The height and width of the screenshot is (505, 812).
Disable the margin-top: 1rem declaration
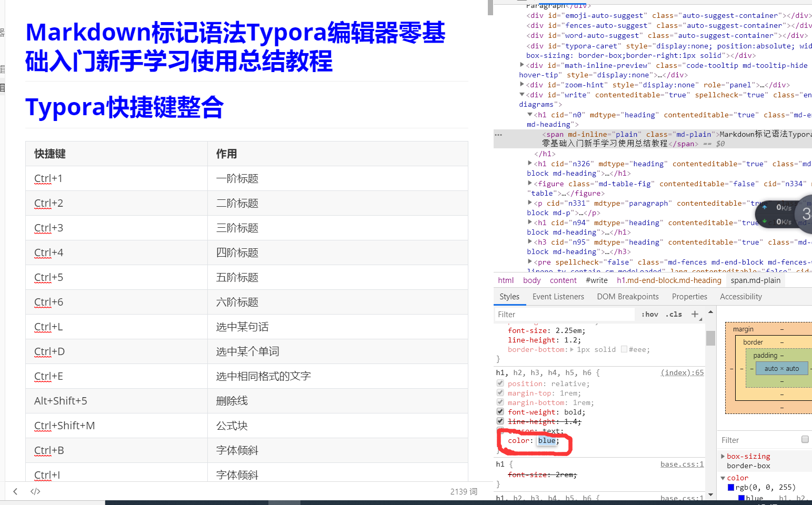point(500,392)
